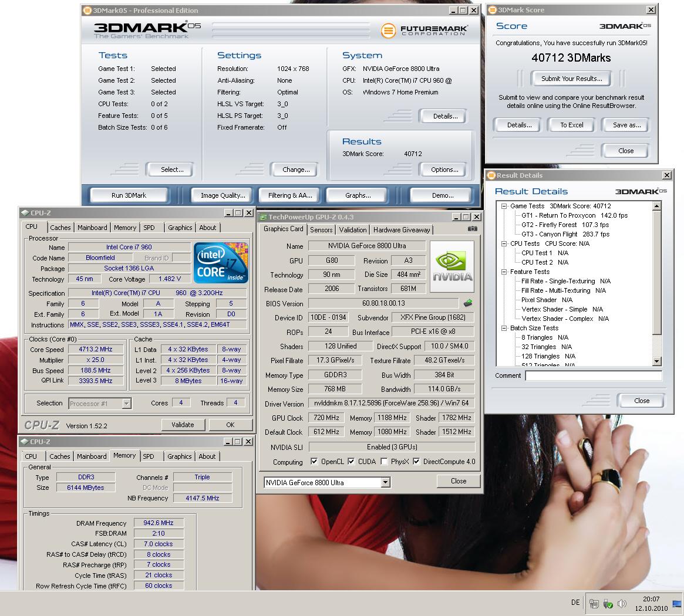Click the 3DMark Score title bar icon

pyautogui.click(x=493, y=9)
